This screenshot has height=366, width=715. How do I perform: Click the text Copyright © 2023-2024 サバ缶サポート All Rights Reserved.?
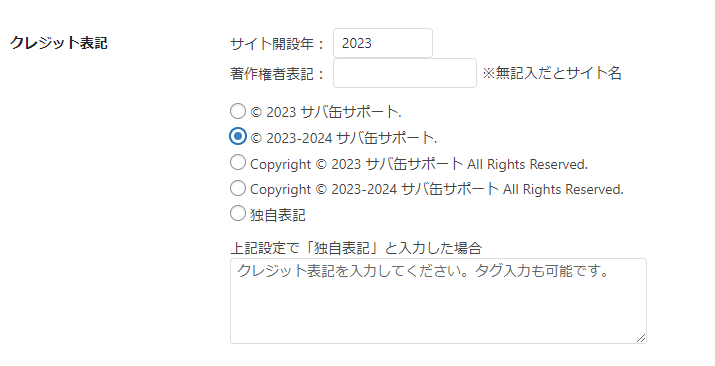436,190
